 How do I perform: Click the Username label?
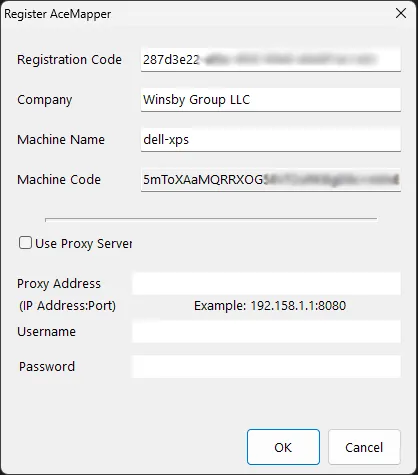coord(46,332)
